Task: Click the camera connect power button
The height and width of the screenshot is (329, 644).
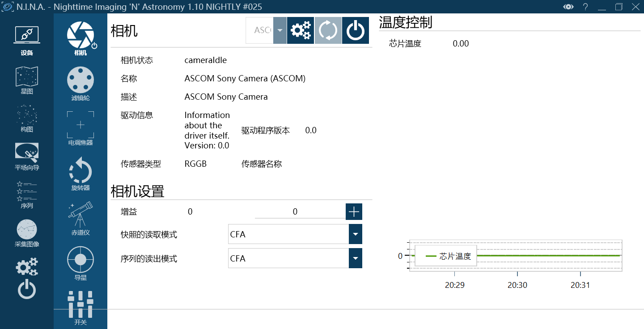Action: [356, 30]
